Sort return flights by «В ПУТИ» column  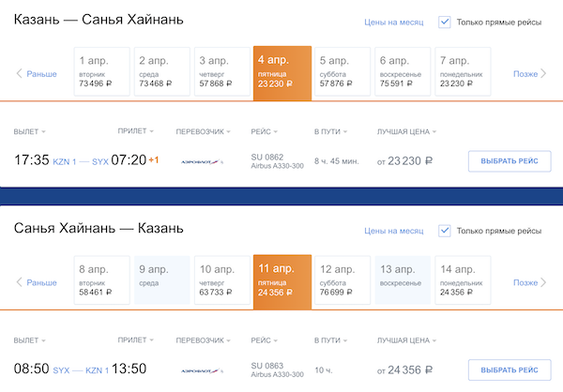tap(328, 339)
